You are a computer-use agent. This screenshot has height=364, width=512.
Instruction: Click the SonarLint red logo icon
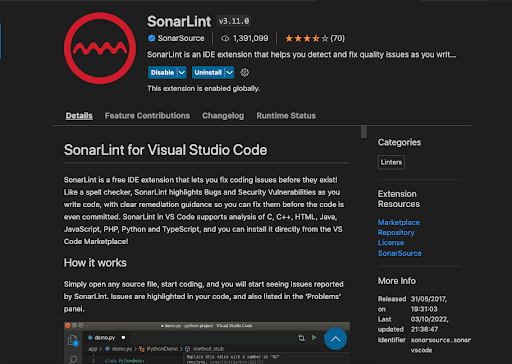pos(100,48)
